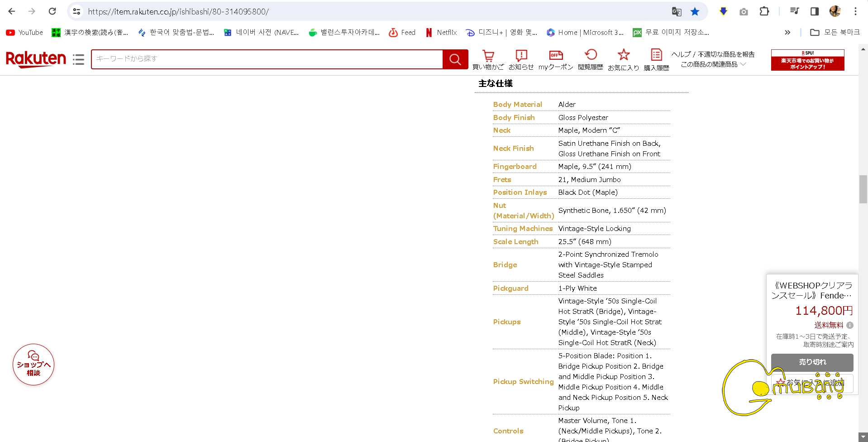
Task: Open Home Microsoft 365 bookmark
Action: (x=585, y=33)
